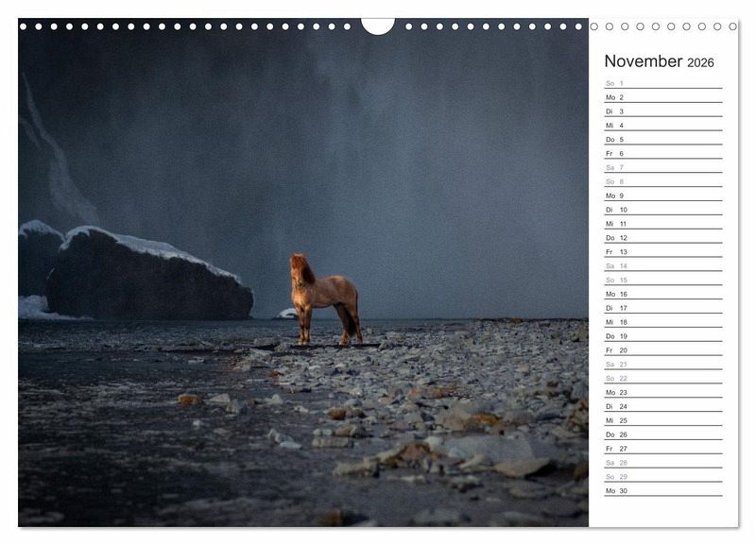Select the Mo 9 date row
756x545 pixels.
(662, 196)
